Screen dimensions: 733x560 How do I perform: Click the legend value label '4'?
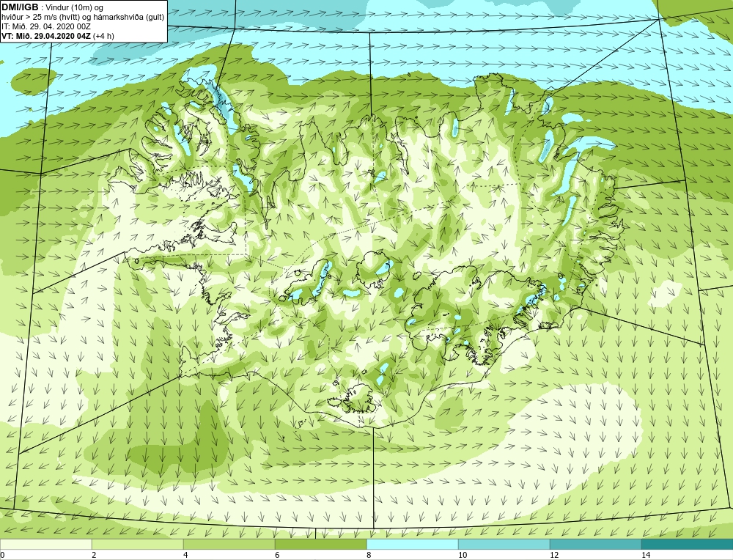coord(185,555)
